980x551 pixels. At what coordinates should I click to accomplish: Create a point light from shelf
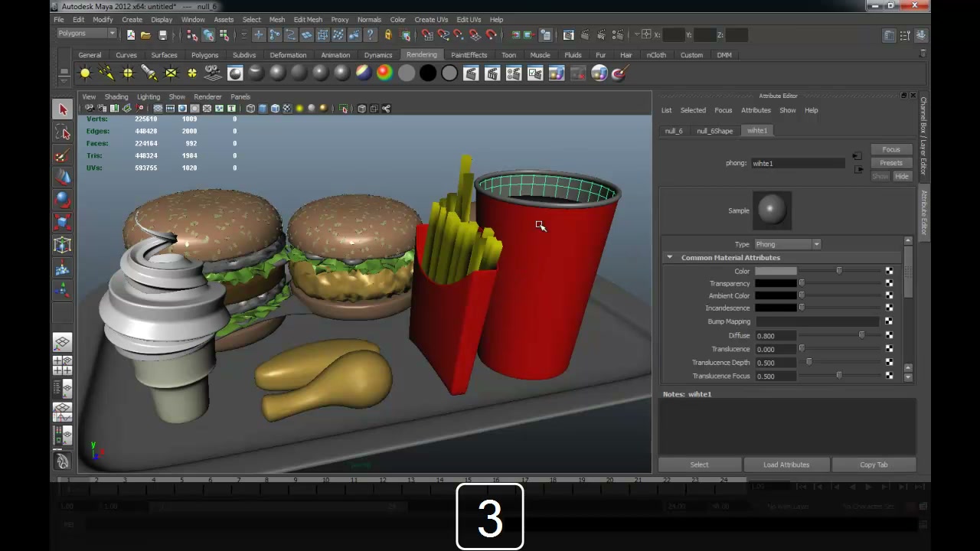tap(128, 73)
